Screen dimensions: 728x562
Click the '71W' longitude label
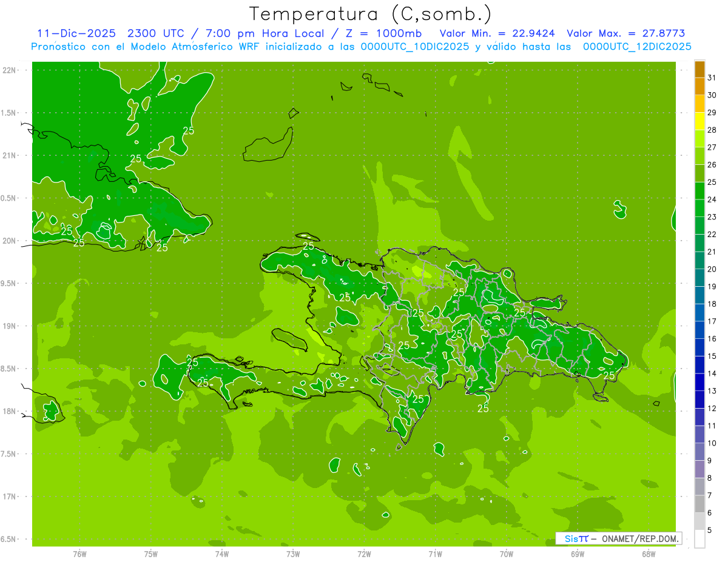pyautogui.click(x=435, y=554)
